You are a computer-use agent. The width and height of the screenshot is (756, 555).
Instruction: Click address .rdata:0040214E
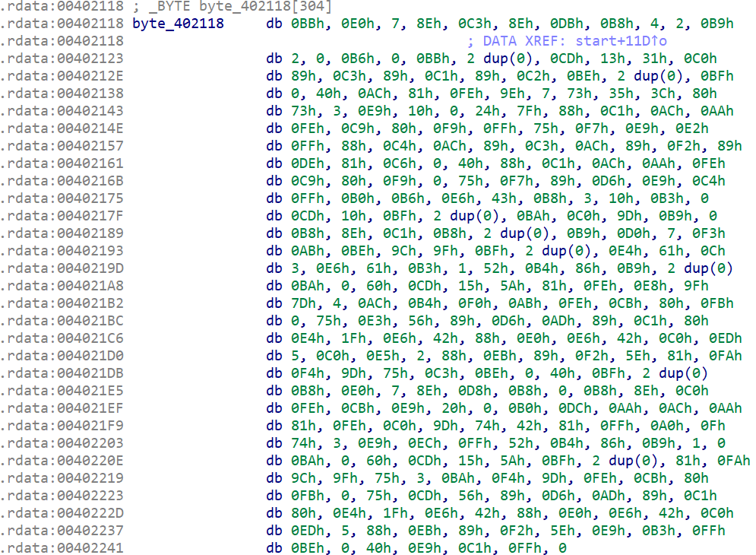(62, 128)
